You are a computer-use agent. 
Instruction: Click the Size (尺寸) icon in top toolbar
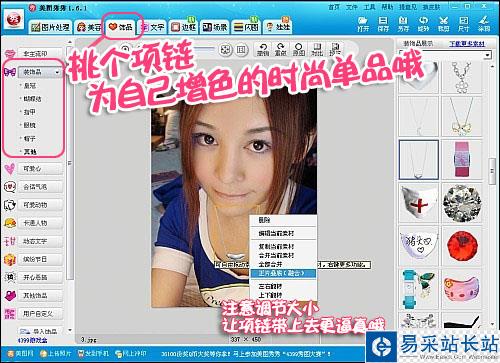click(464, 21)
